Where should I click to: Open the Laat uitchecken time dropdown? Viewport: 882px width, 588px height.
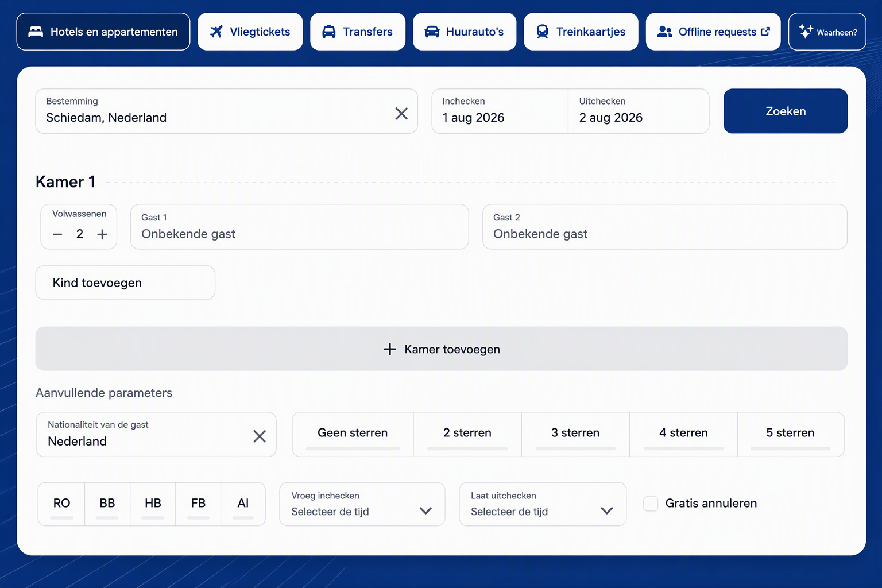point(543,504)
